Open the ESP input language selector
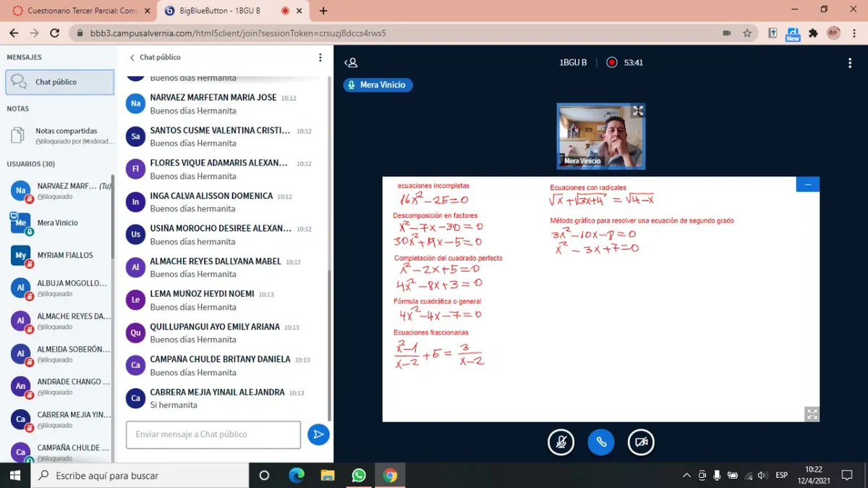The image size is (868, 488). coord(781,476)
